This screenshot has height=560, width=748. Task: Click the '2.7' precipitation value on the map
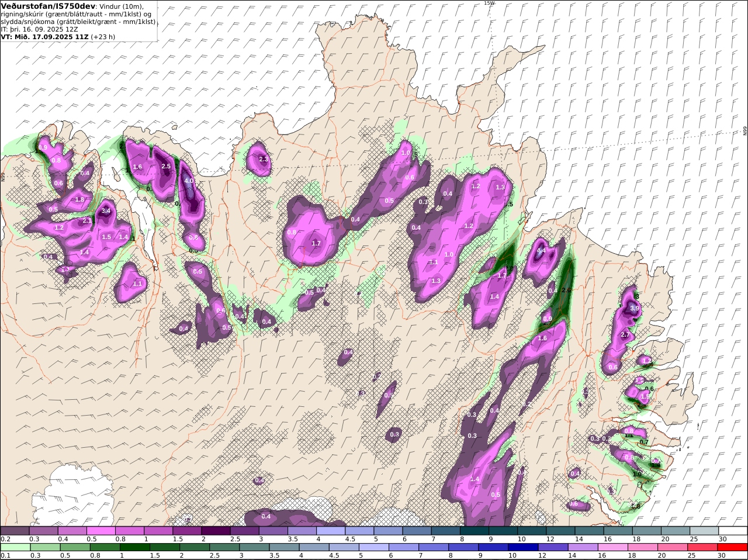(625, 335)
